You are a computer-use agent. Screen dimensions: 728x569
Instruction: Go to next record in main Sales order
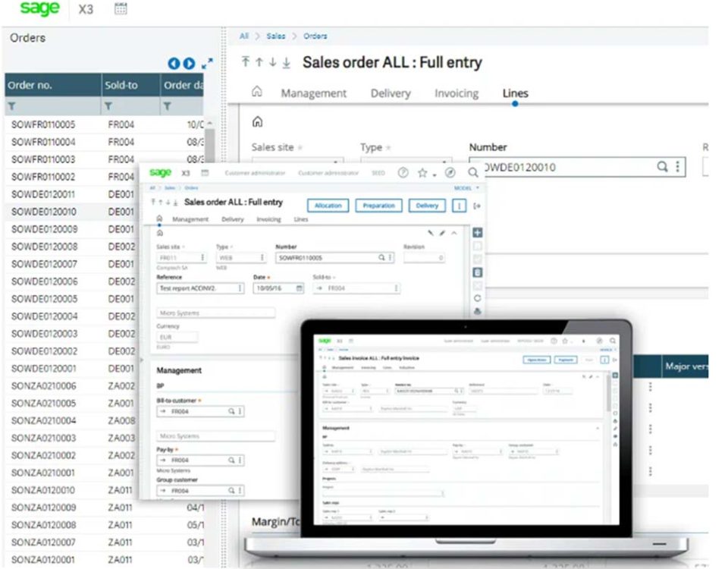click(272, 61)
